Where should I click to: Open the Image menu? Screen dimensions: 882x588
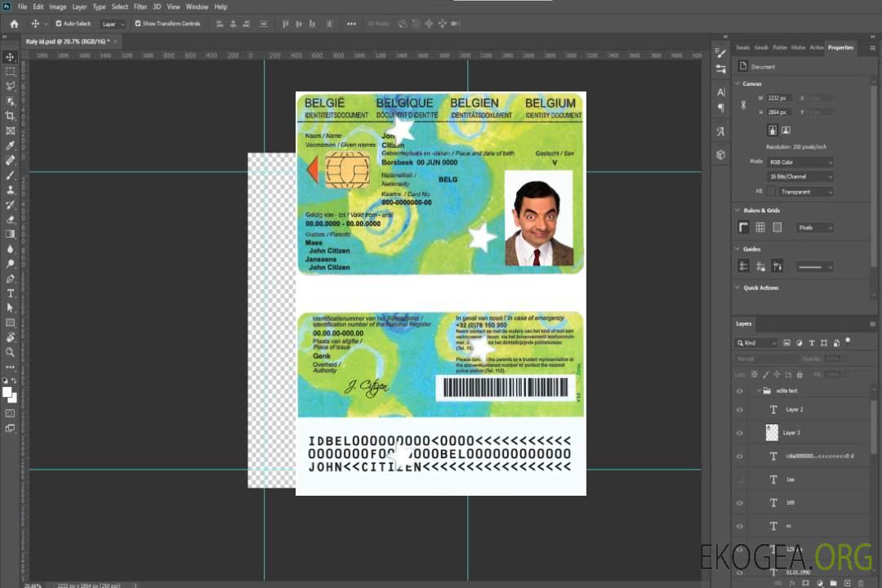pyautogui.click(x=57, y=7)
